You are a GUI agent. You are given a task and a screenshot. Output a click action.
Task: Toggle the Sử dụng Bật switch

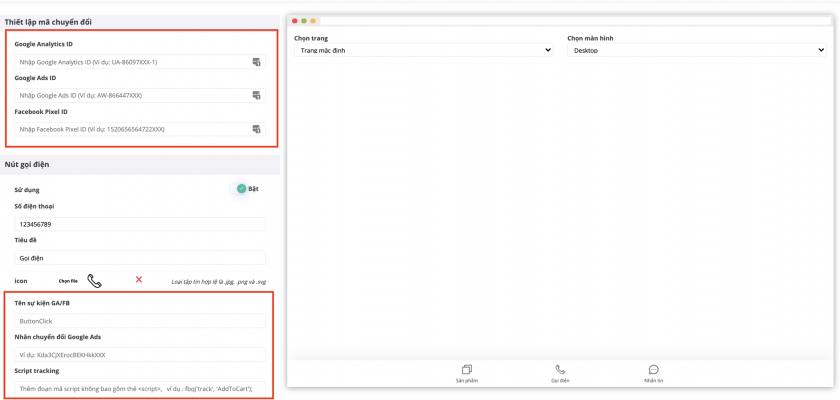point(242,188)
